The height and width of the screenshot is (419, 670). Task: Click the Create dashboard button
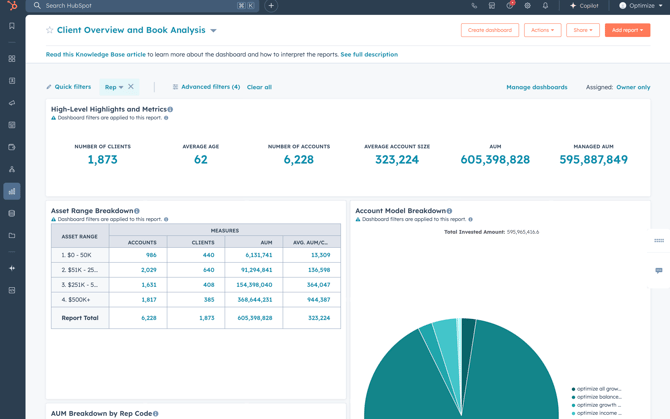tap(490, 30)
